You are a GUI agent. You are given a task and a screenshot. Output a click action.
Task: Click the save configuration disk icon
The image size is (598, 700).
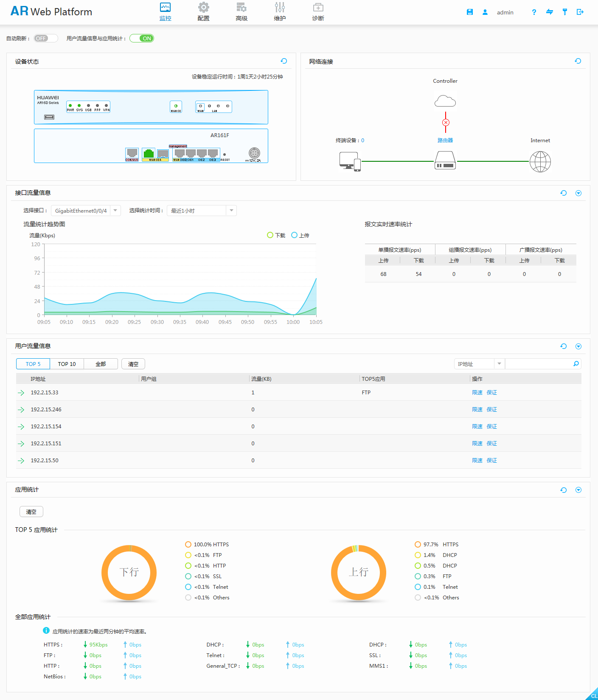tap(469, 12)
